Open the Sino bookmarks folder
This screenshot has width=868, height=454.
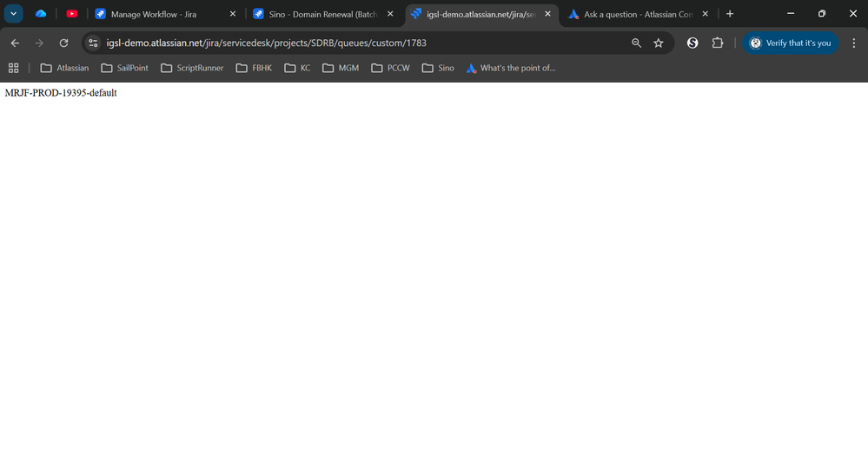click(438, 68)
